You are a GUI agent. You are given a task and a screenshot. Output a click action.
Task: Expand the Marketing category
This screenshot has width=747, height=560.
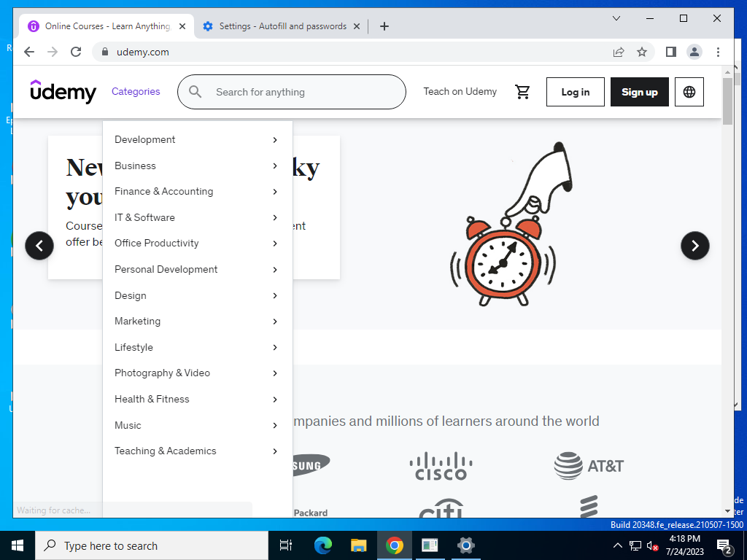(197, 322)
